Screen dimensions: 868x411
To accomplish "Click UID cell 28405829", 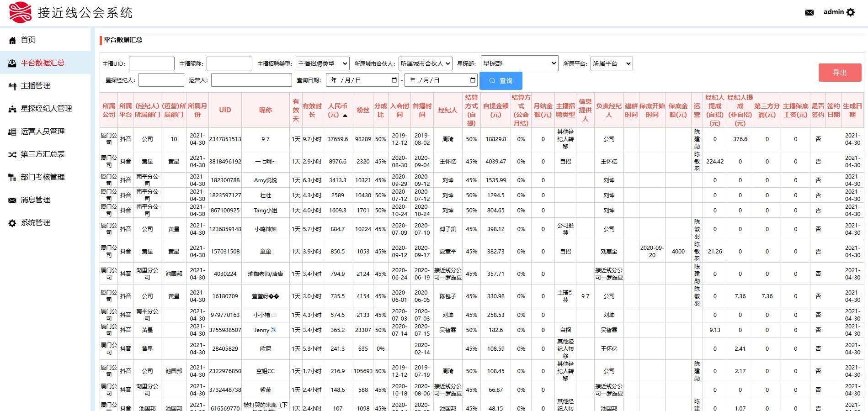I will coord(225,349).
